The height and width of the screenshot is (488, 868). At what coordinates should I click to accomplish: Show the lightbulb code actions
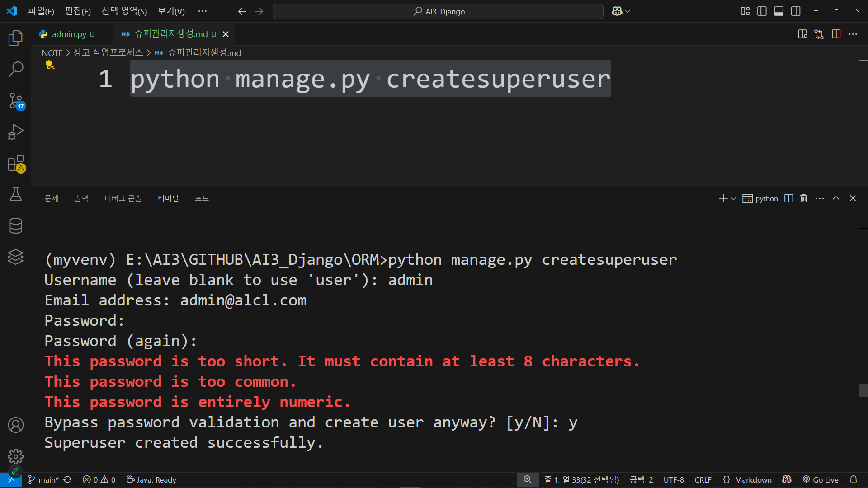coord(50,65)
